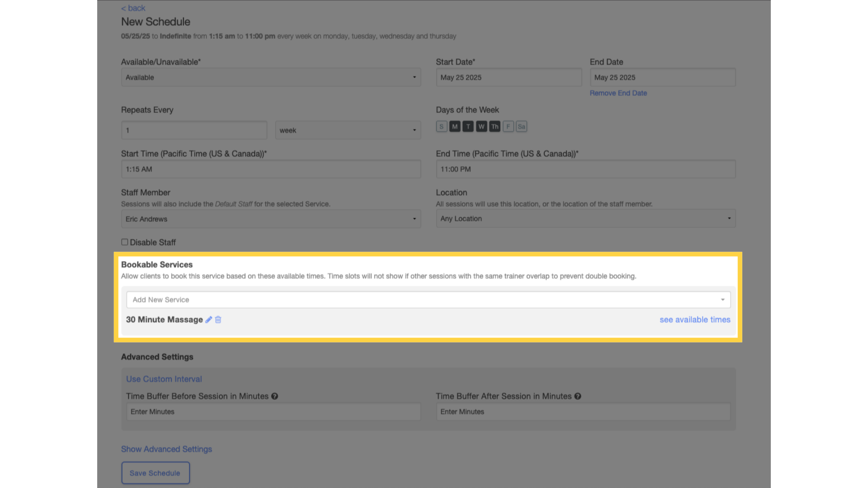Click the 30 Minute Massage service name

[165, 319]
